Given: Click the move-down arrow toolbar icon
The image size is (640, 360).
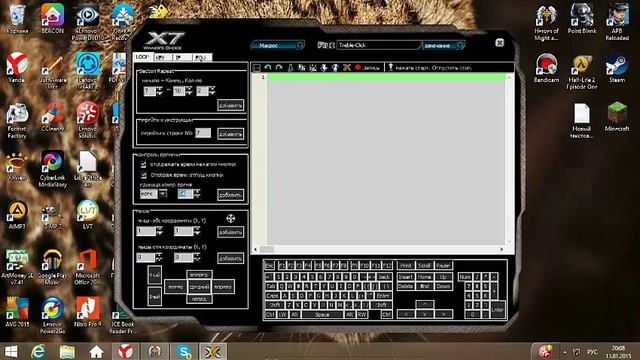Looking at the screenshot, I should [x=324, y=67].
